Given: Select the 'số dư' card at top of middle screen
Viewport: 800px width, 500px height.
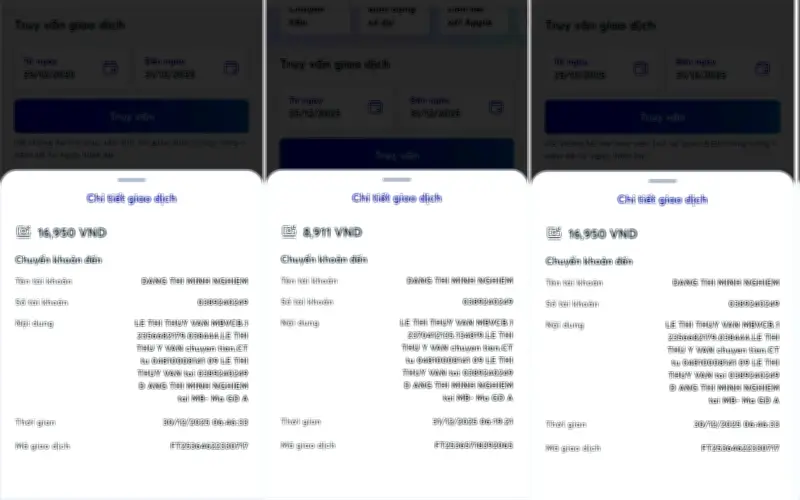Looking at the screenshot, I should pyautogui.click(x=391, y=16).
